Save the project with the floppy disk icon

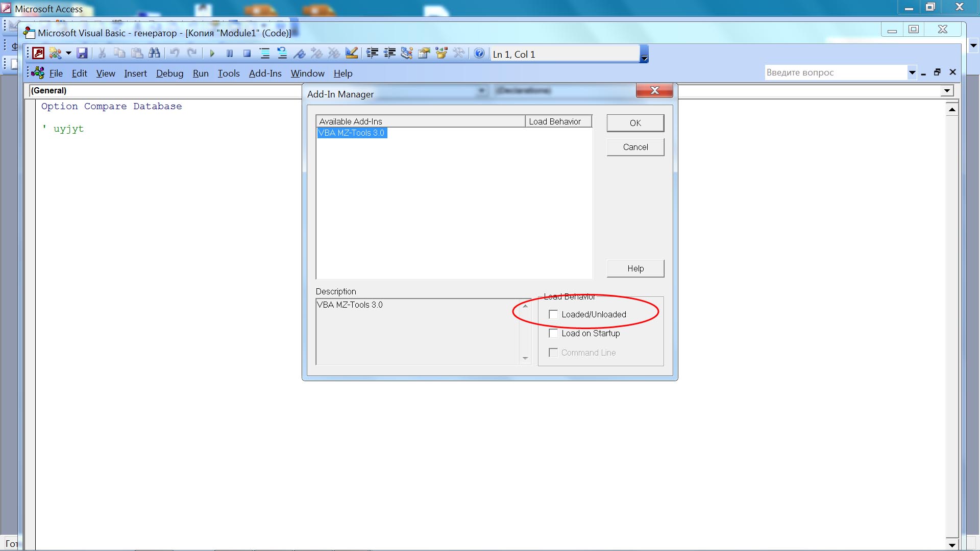[82, 53]
